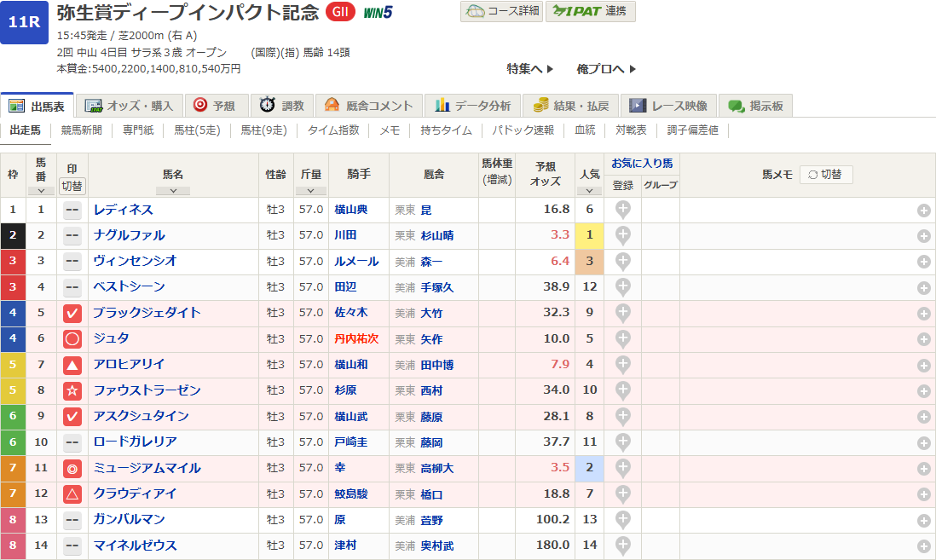Click the IPAT連携 button
This screenshot has width=936, height=560.
pyautogui.click(x=590, y=11)
